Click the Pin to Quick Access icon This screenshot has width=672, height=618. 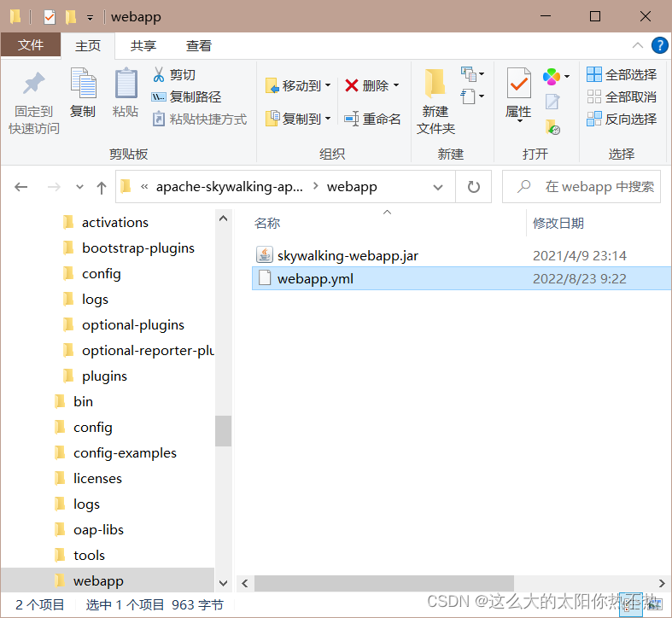[33, 84]
